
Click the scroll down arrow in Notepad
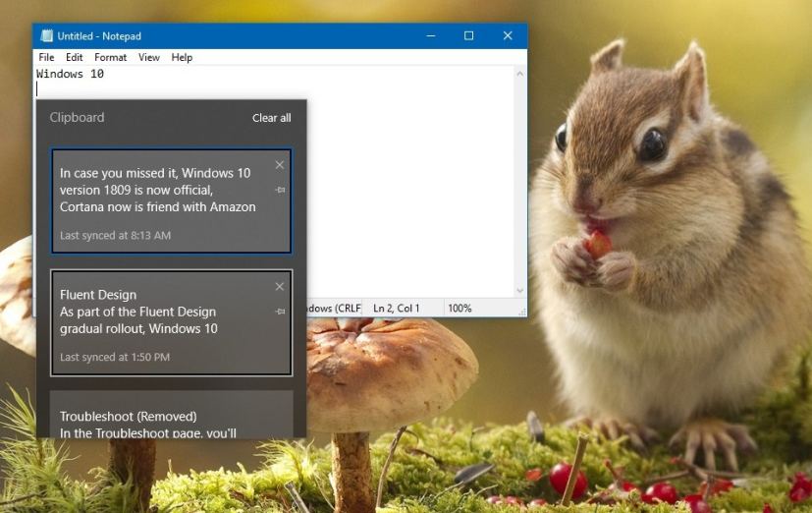point(520,291)
